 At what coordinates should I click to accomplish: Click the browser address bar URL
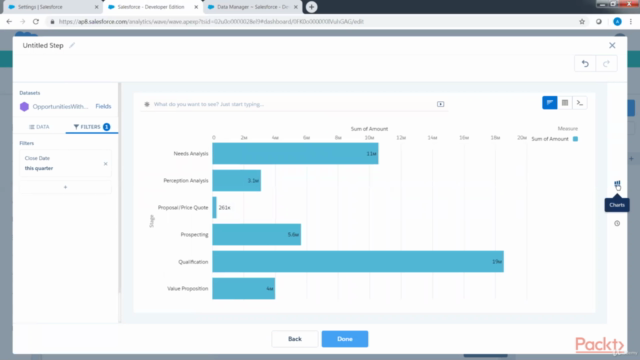[x=211, y=22]
